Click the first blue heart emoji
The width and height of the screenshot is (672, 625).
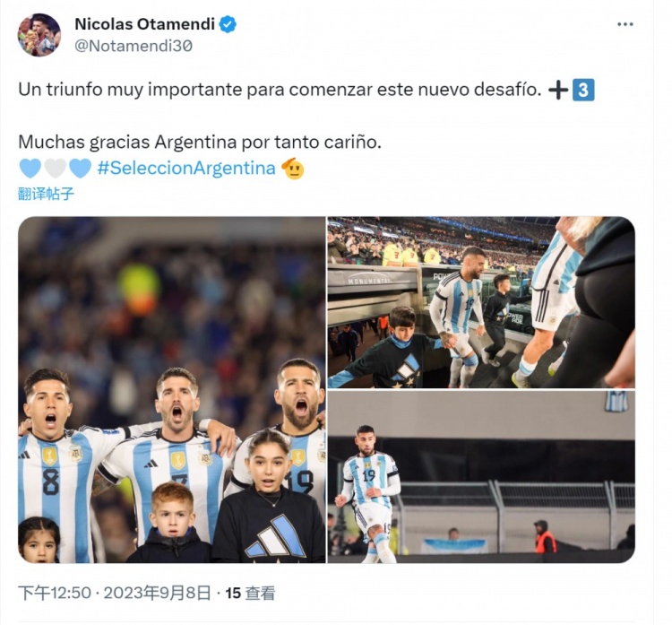[30, 169]
